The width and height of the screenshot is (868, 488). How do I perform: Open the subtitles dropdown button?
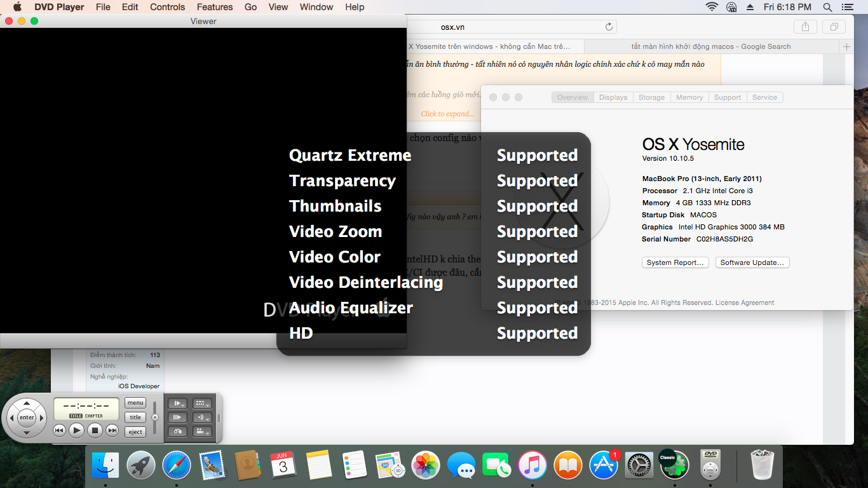tap(202, 403)
